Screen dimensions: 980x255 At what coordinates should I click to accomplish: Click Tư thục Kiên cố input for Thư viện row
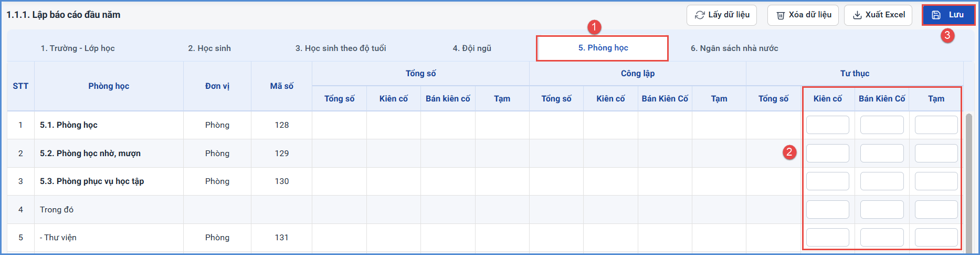click(827, 238)
